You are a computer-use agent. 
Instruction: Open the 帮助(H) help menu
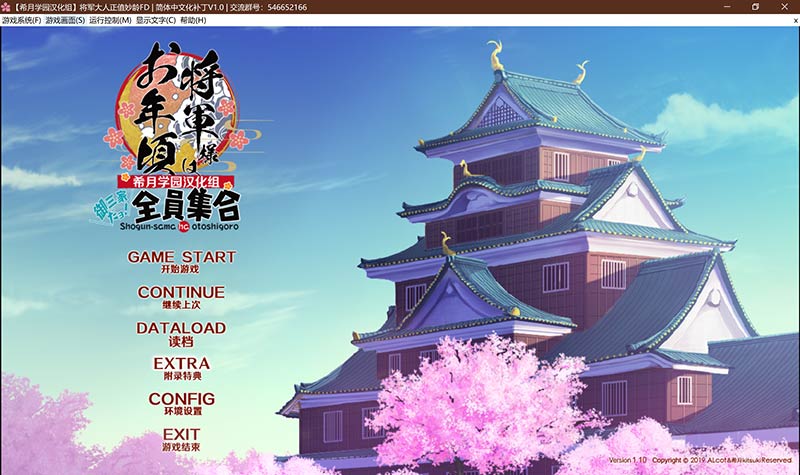pos(194,20)
